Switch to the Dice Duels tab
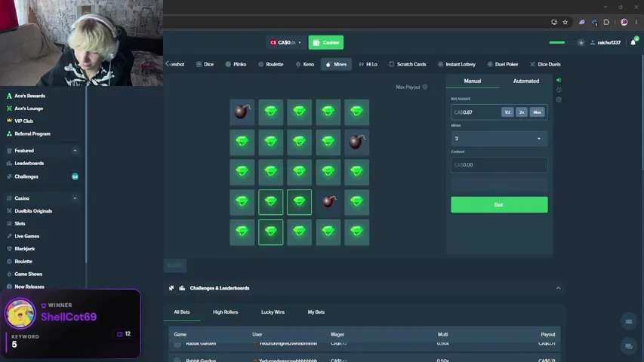Screen dimensions: 644x362 545,64
